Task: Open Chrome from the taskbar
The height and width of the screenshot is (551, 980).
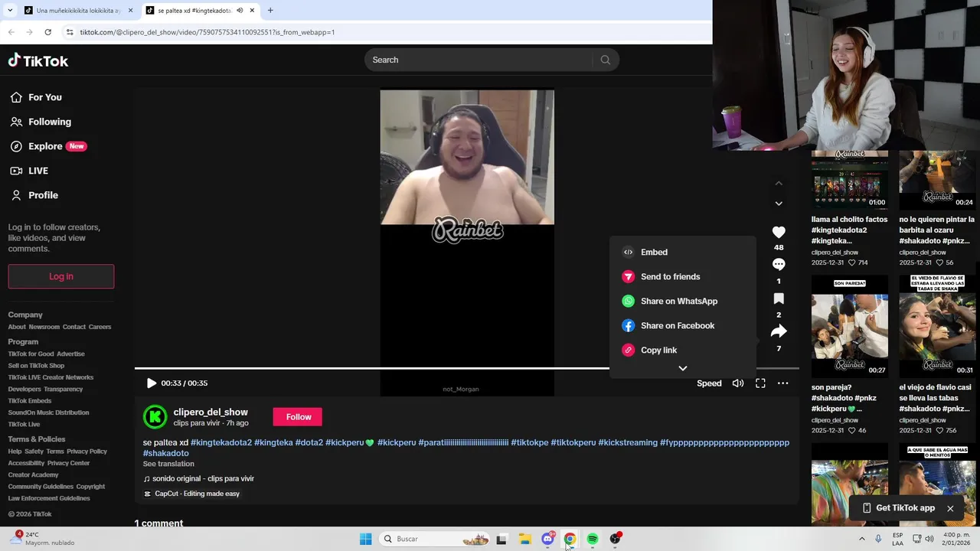Action: (x=570, y=539)
